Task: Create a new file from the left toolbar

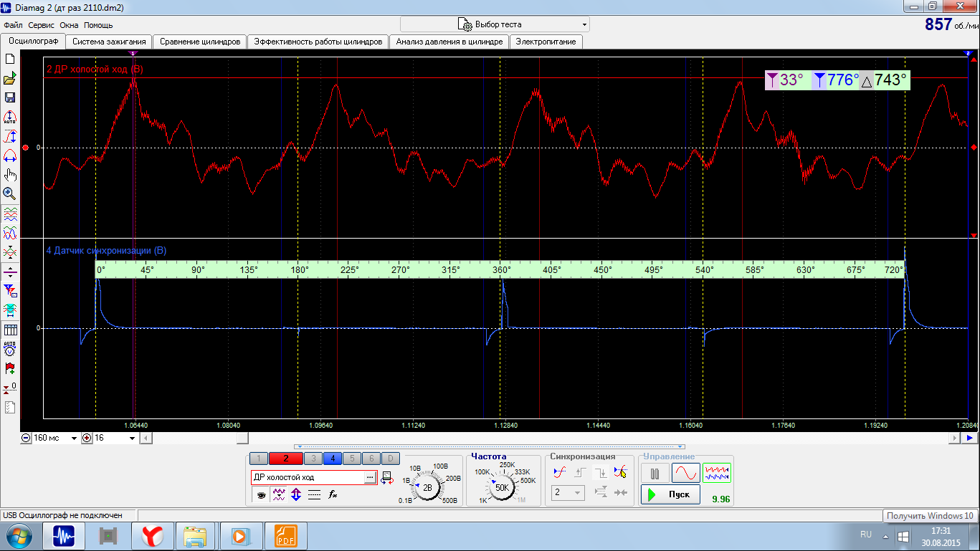Action: [10, 59]
